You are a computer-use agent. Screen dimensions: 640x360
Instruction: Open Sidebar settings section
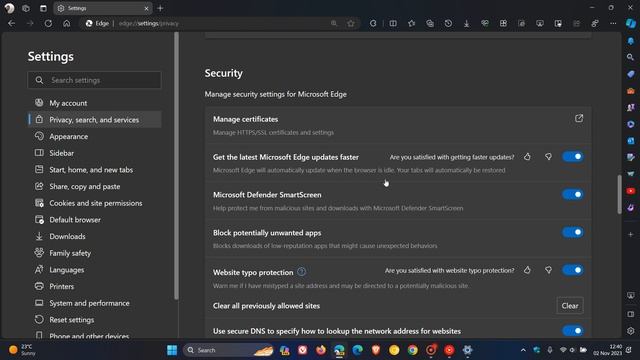(x=94, y=153)
